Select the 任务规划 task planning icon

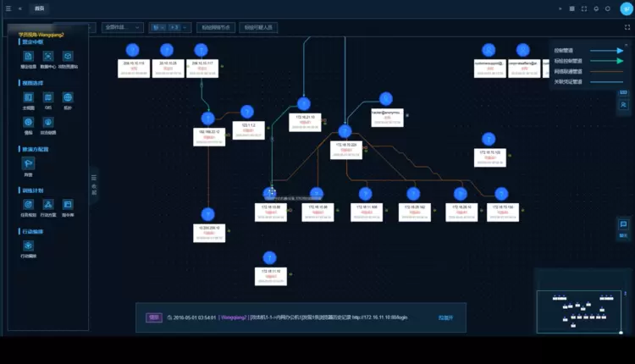click(x=28, y=205)
